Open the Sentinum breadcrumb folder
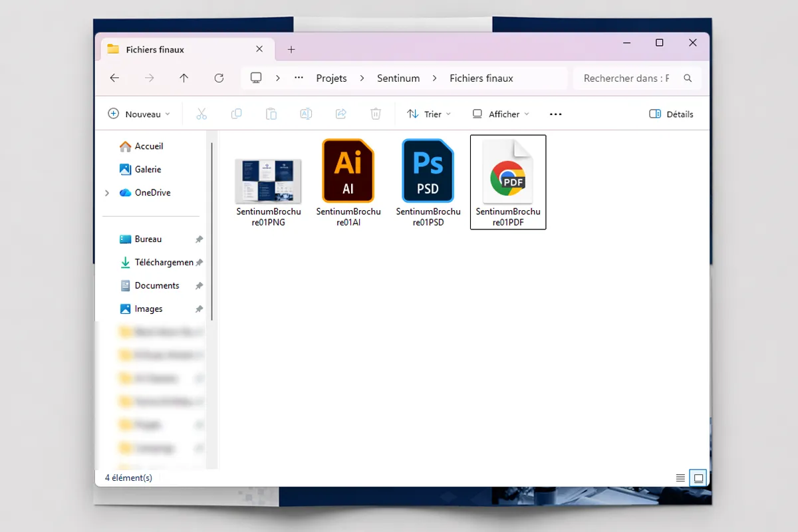The width and height of the screenshot is (798, 532). coord(398,78)
